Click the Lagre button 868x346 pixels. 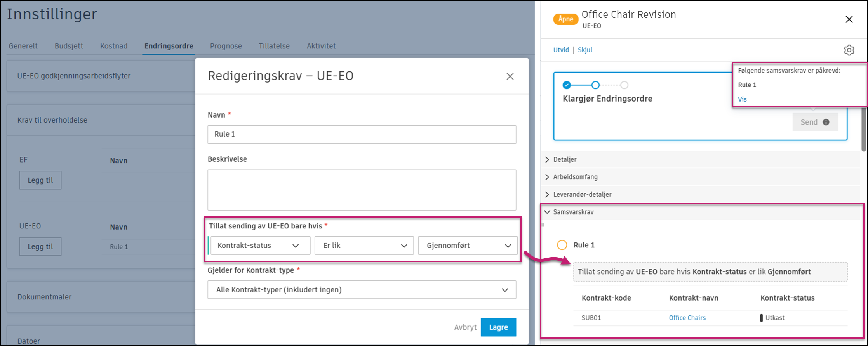tap(498, 327)
